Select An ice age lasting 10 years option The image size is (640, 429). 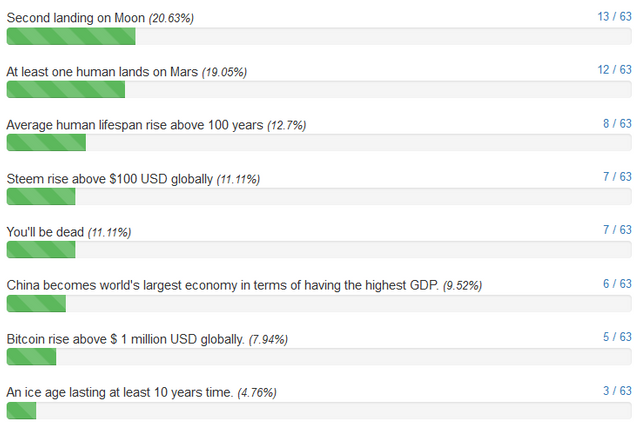click(120, 392)
